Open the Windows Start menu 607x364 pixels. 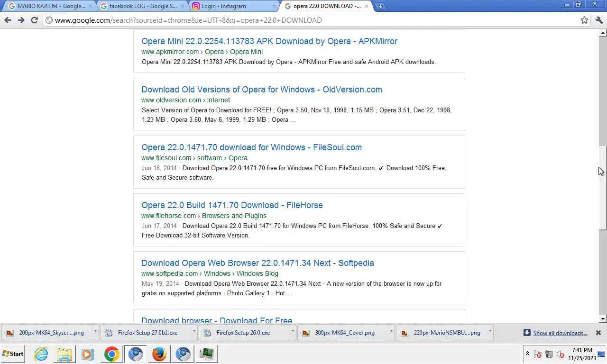13,354
